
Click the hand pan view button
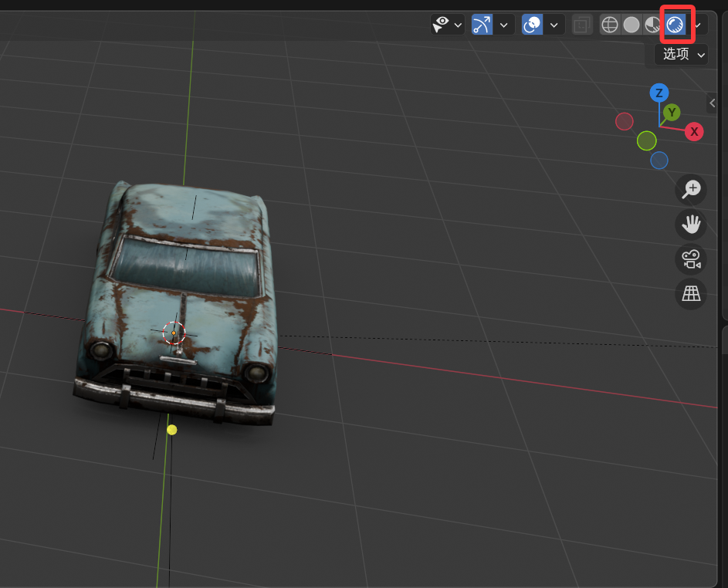coord(691,224)
